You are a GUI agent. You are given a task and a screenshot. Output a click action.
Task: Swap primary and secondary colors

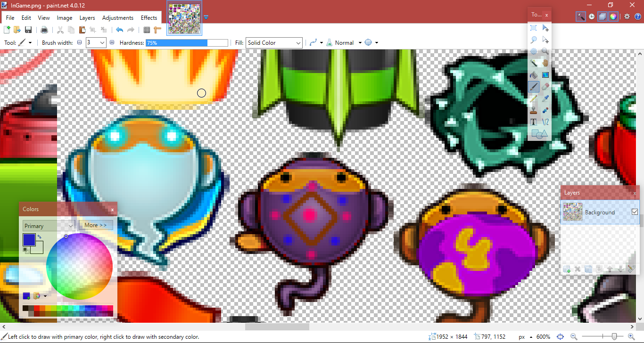click(40, 237)
